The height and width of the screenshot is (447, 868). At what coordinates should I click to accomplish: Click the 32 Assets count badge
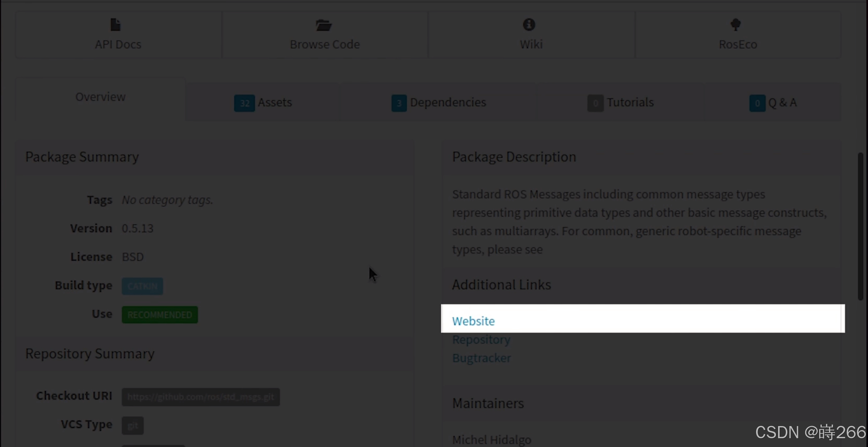click(244, 103)
